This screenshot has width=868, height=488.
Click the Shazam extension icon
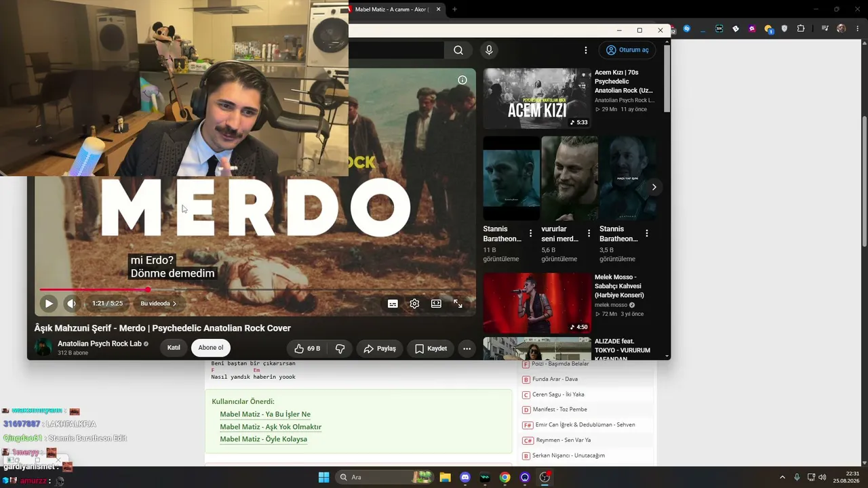click(687, 28)
